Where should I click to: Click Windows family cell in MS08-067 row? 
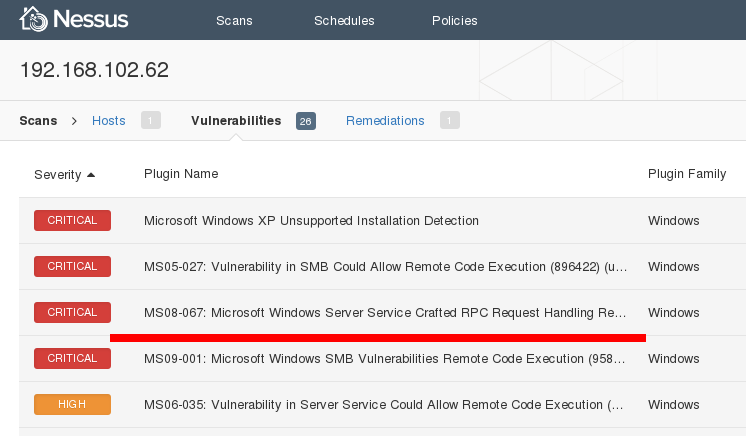(673, 313)
